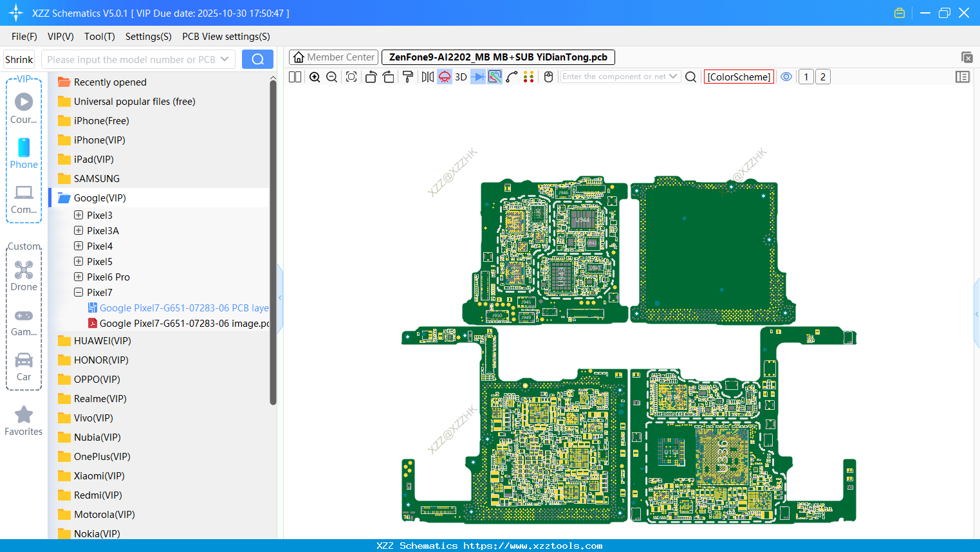This screenshot has width=980, height=552.
Task: Open Google Pixel7 PCB layer file
Action: click(x=179, y=308)
